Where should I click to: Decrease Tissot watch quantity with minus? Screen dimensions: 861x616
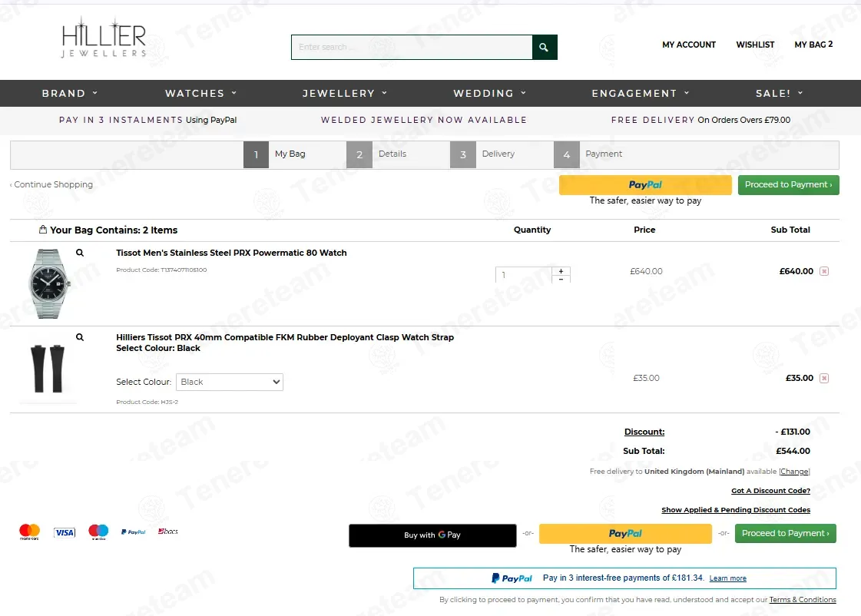561,279
